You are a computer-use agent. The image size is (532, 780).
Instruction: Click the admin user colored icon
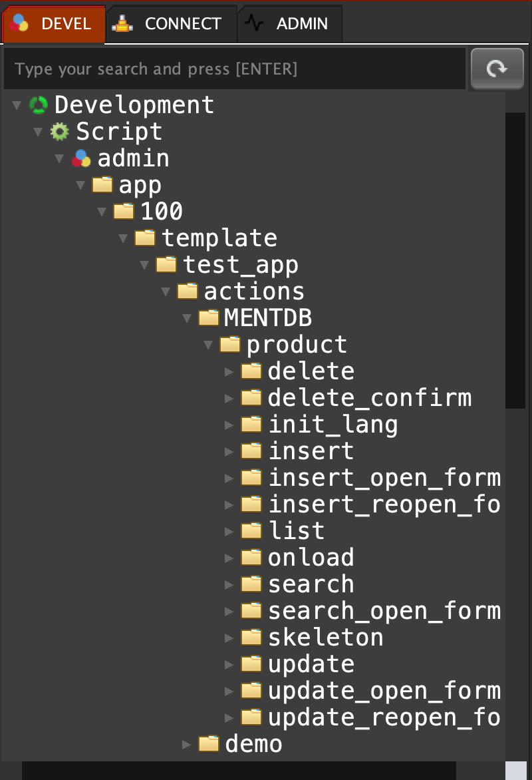pyautogui.click(x=82, y=158)
